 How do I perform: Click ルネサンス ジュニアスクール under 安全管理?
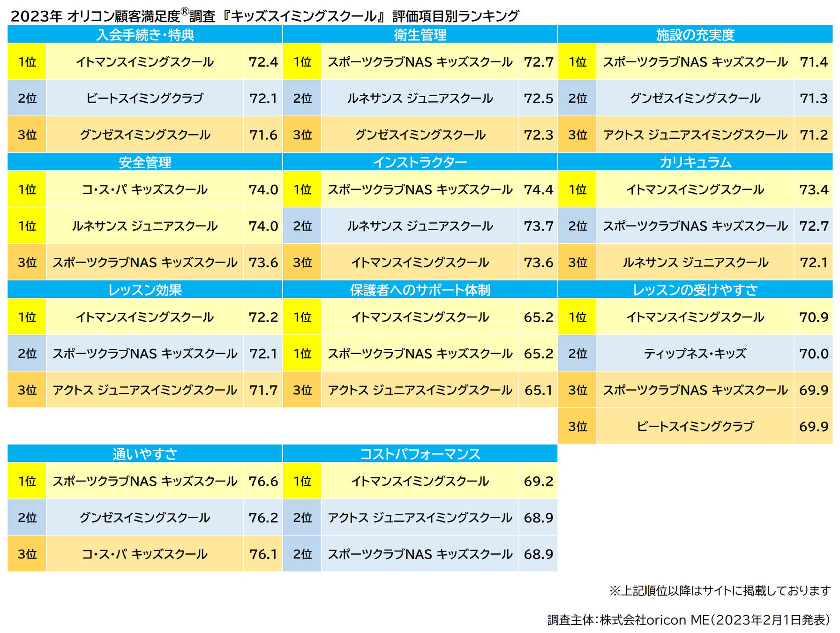[x=145, y=226]
